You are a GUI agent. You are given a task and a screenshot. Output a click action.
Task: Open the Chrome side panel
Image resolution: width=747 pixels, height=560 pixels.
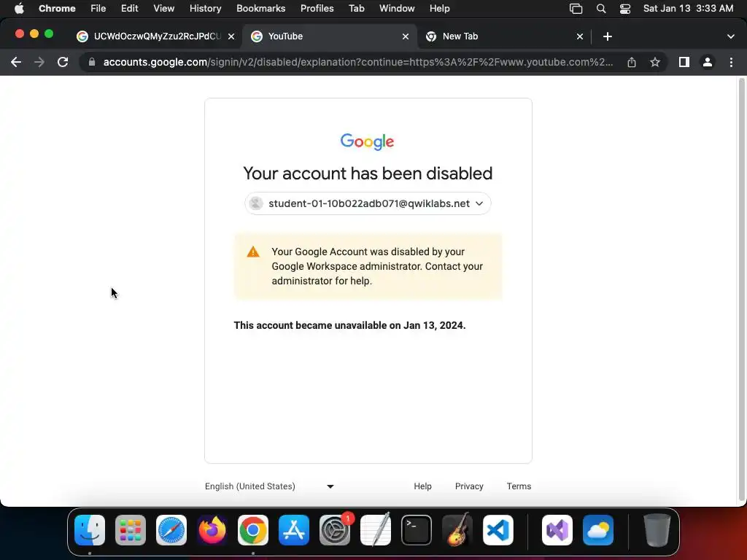pyautogui.click(x=684, y=62)
